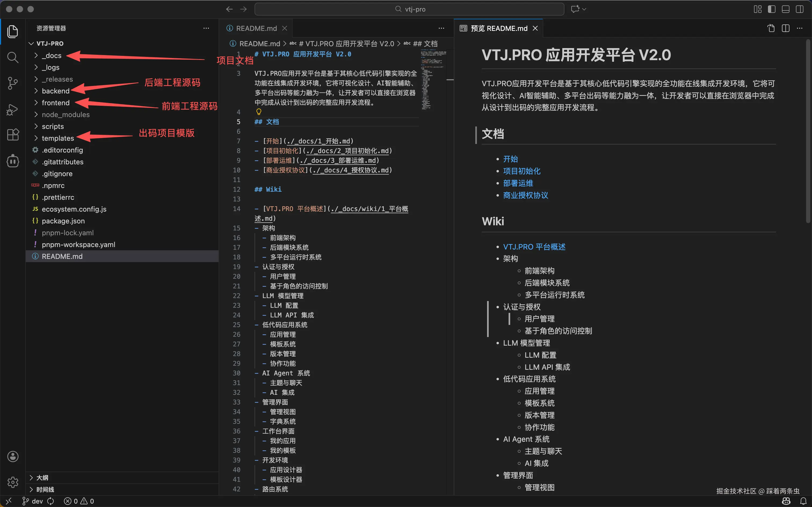This screenshot has height=507, width=812.
Task: Click the editor minimap overview
Action: [433, 81]
